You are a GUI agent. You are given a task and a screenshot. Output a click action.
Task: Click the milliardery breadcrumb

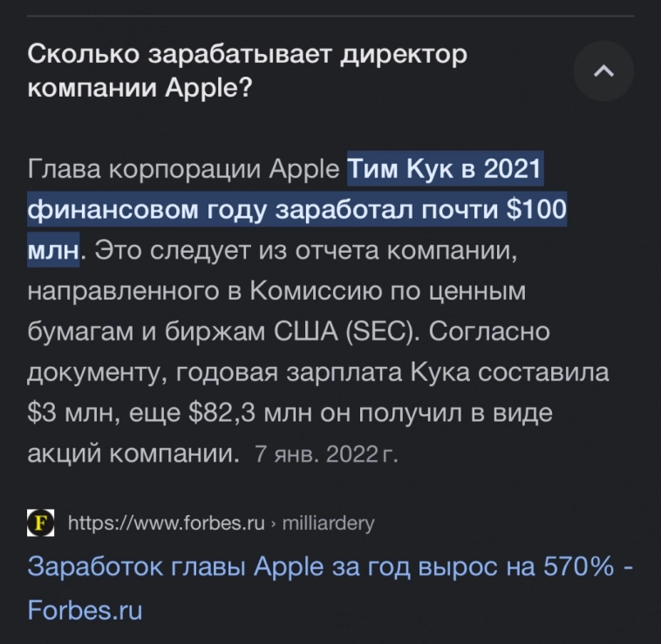(328, 523)
